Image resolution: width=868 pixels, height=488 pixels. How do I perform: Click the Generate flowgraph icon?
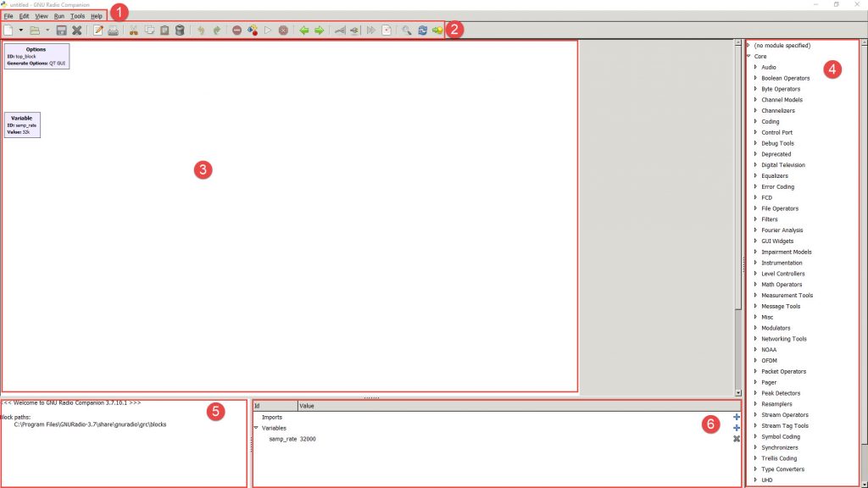253,30
